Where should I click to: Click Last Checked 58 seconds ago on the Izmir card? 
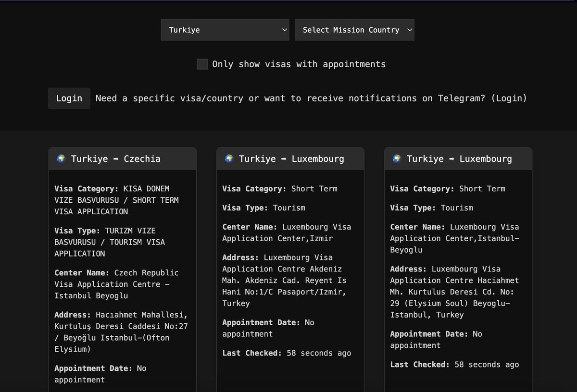287,353
